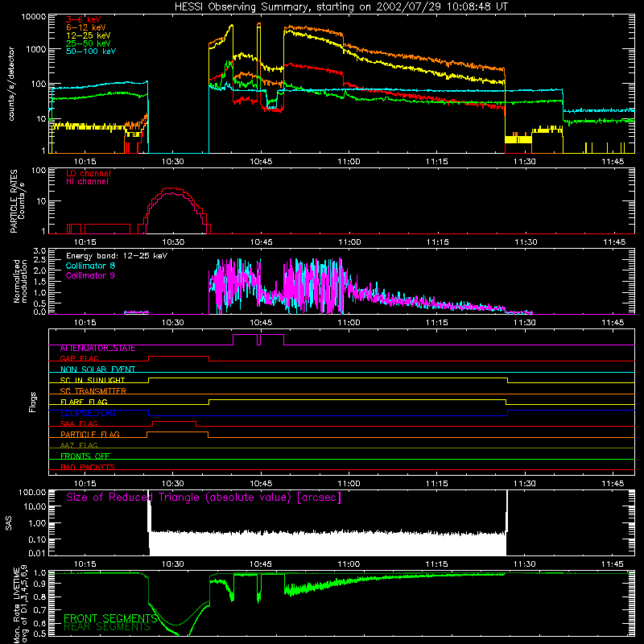Image resolution: width=644 pixels, height=644 pixels.
Task: Click the SAS axis label
Action: coord(9,523)
